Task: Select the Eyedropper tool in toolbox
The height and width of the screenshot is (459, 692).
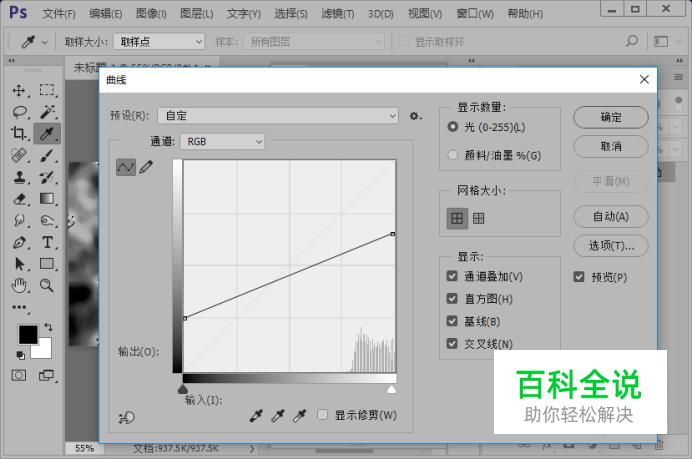Action: tap(47, 133)
